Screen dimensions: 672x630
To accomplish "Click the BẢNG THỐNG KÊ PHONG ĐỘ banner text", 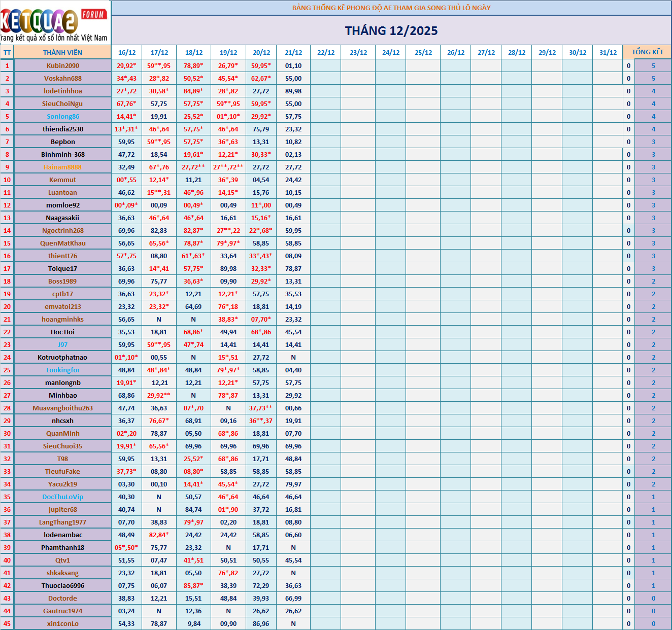I will tap(391, 8).
